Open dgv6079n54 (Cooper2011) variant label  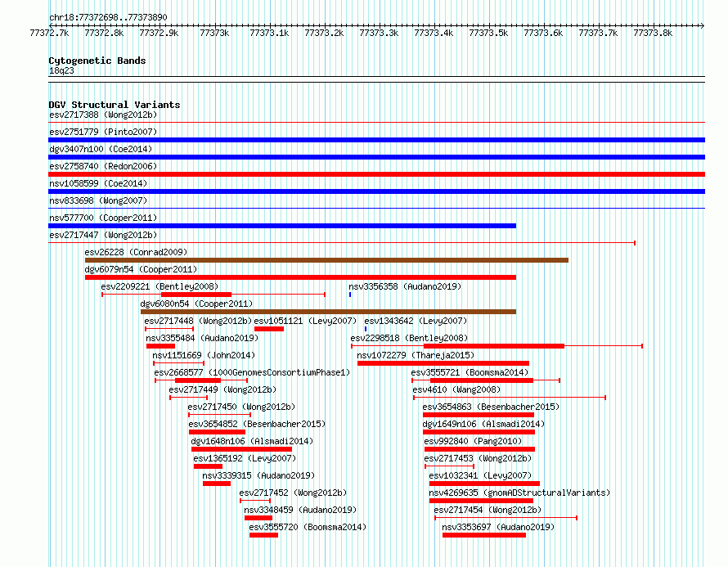pyautogui.click(x=141, y=269)
